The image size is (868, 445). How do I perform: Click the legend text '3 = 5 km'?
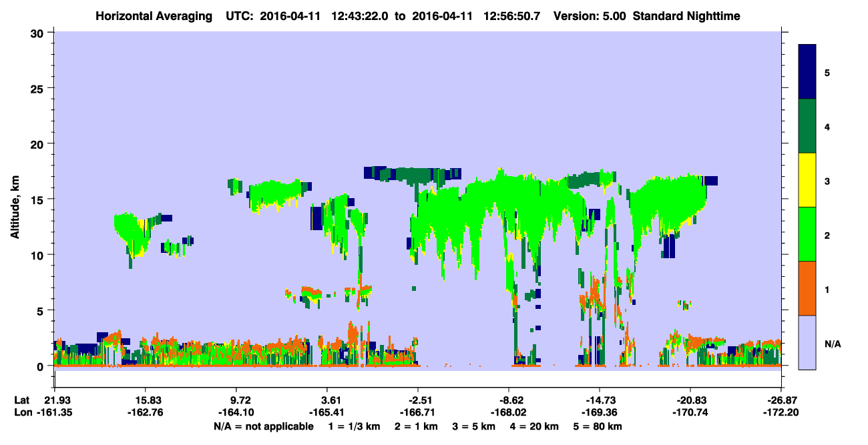coord(474,426)
